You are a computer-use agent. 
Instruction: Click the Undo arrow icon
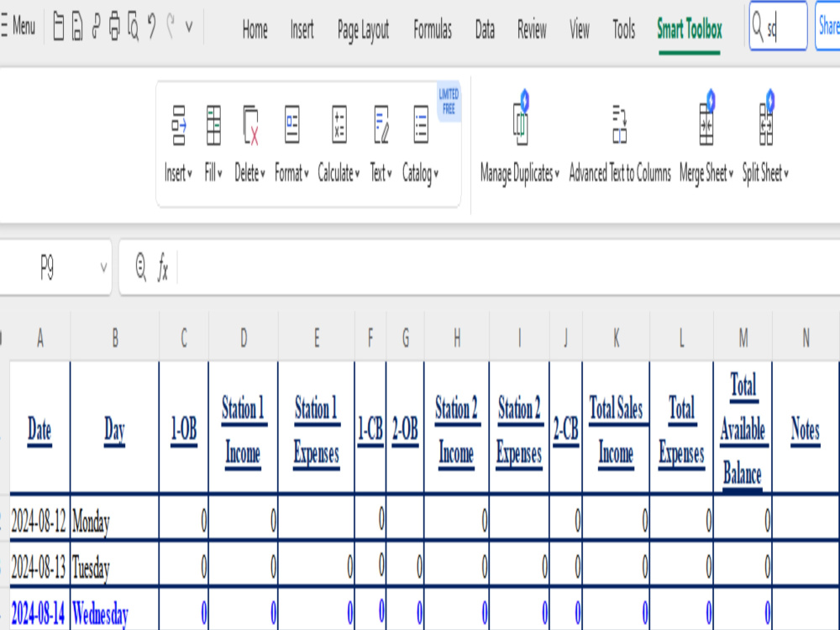(x=151, y=26)
